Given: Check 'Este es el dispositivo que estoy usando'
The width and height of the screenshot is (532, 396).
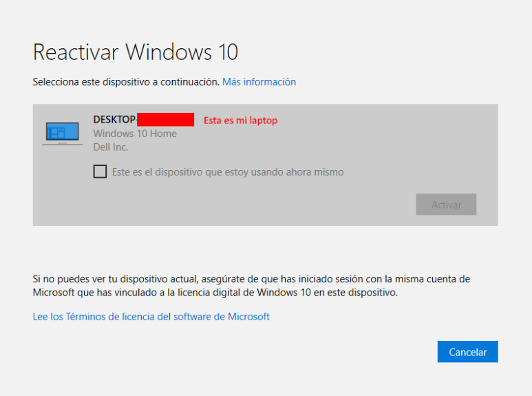Looking at the screenshot, I should click(100, 171).
